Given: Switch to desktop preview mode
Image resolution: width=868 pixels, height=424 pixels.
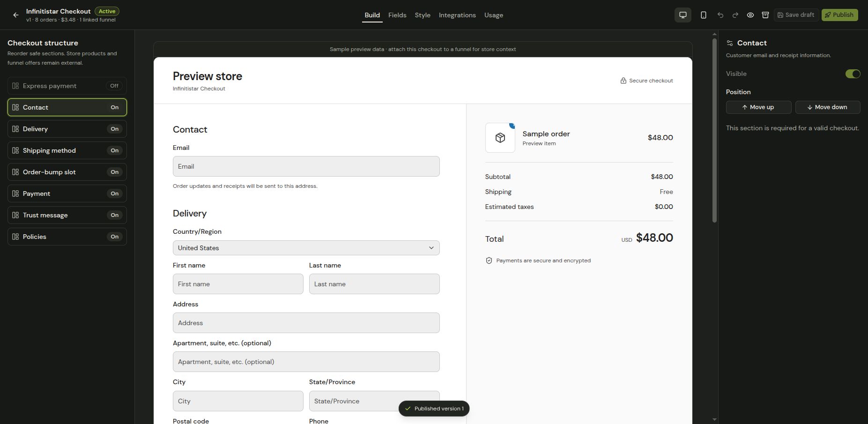Looking at the screenshot, I should point(683,15).
